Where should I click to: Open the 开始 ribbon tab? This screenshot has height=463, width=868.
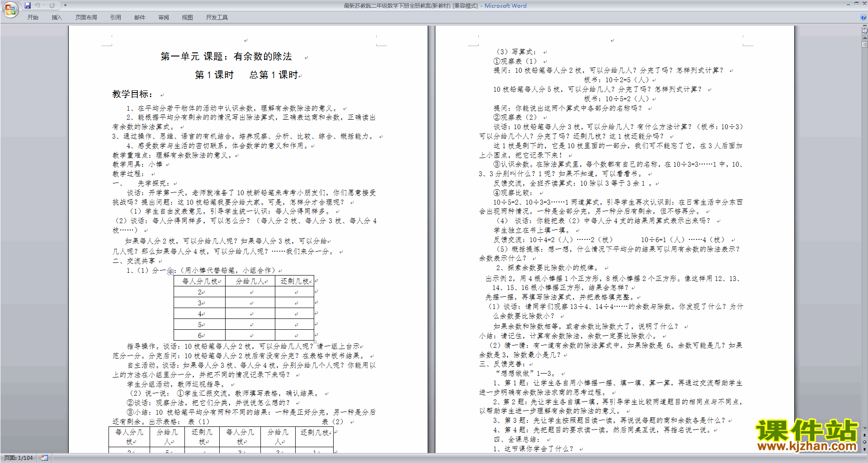33,18
